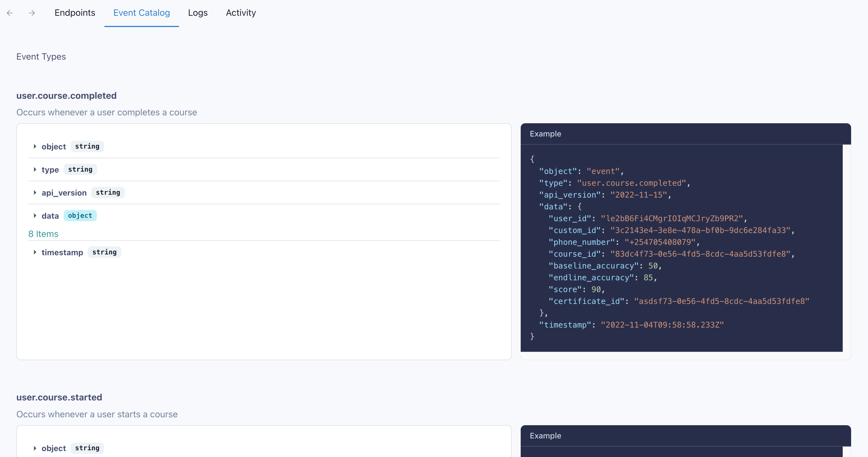Click the "endline_accuracy": 85 line
Screen dimensions: 868x457
(x=603, y=277)
